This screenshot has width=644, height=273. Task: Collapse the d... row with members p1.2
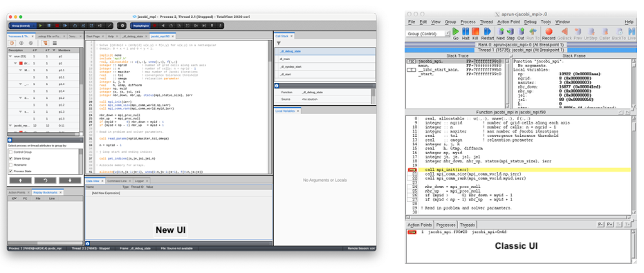pyautogui.click(x=21, y=97)
